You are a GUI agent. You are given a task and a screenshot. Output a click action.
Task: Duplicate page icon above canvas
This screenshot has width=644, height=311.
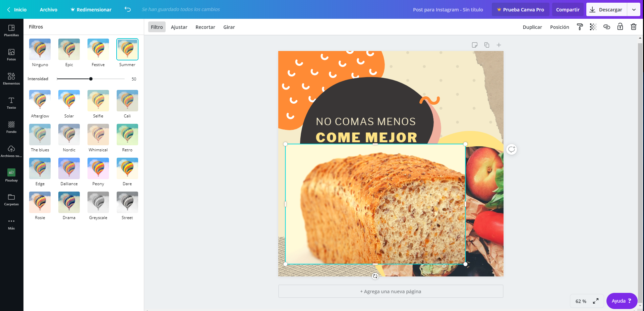pos(487,45)
